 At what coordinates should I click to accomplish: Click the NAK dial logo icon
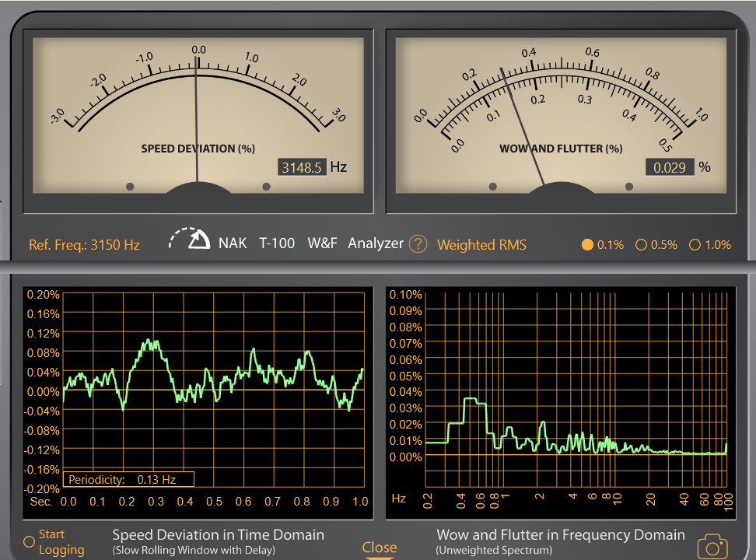click(189, 240)
